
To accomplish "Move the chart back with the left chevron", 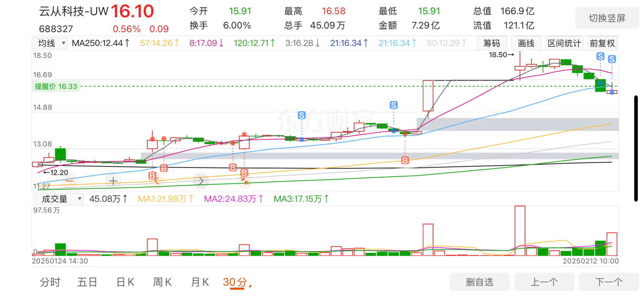I will point(157,181).
